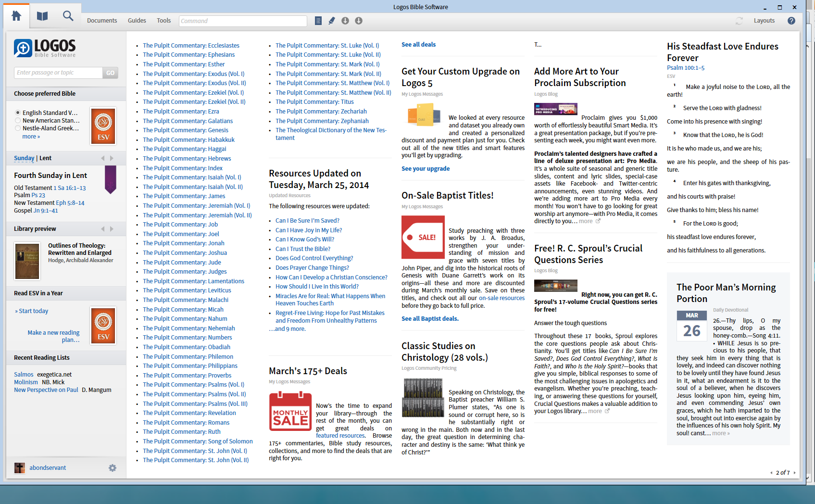Screen dimensions: 815x504
Task: Click 'featured resources' link
Action: [340, 436]
